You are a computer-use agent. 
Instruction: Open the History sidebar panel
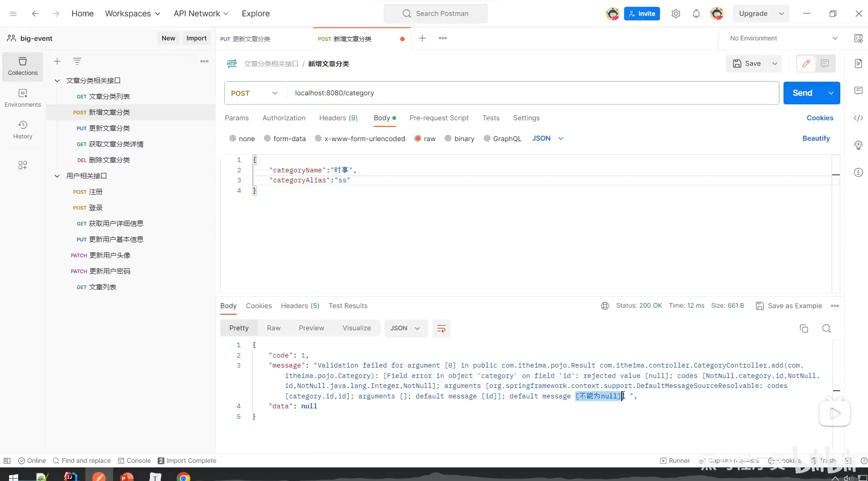click(x=22, y=129)
